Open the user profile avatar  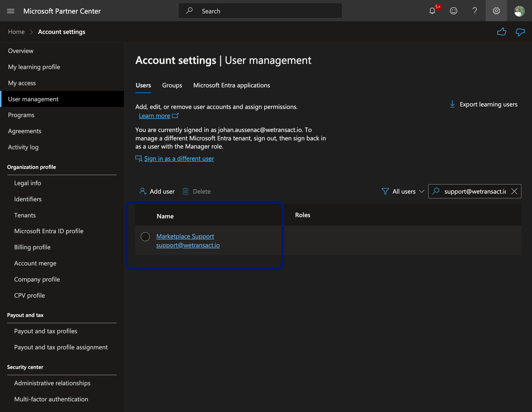(x=519, y=11)
